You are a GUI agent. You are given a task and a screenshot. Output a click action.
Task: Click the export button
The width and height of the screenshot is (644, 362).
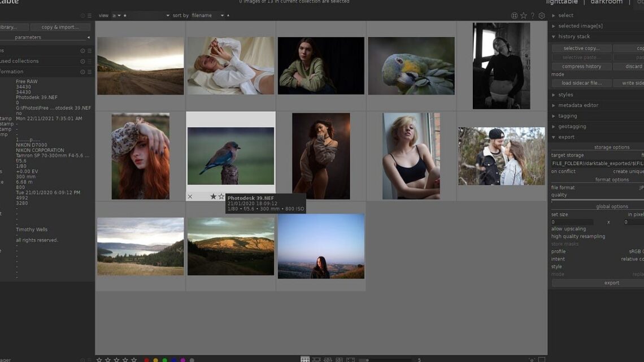pos(598,283)
